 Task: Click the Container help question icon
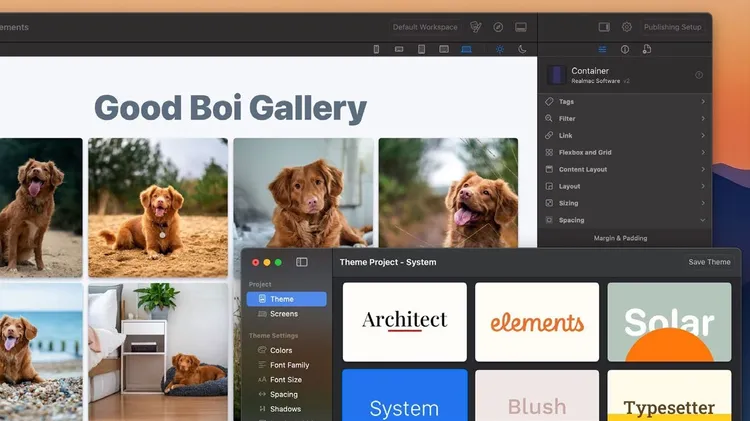coord(699,75)
